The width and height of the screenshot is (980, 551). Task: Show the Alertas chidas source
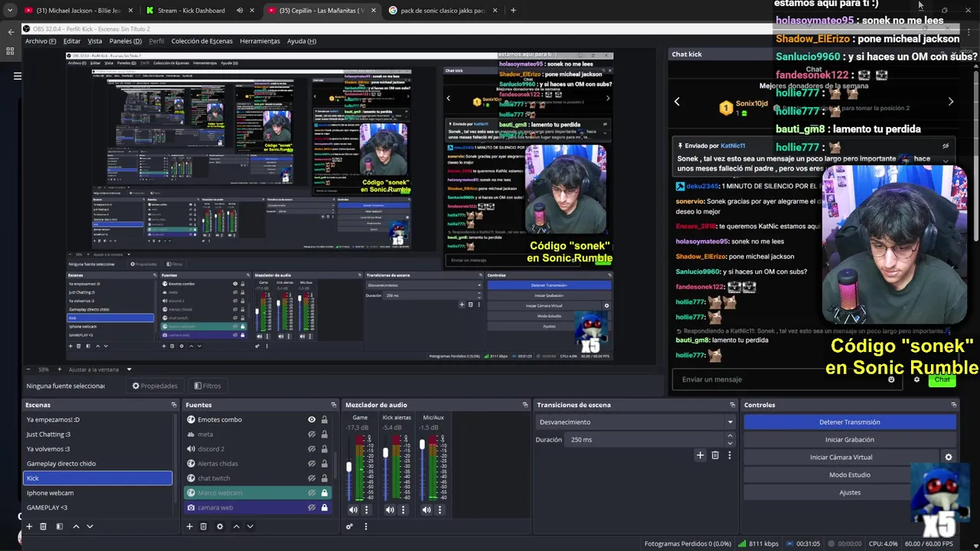(312, 463)
